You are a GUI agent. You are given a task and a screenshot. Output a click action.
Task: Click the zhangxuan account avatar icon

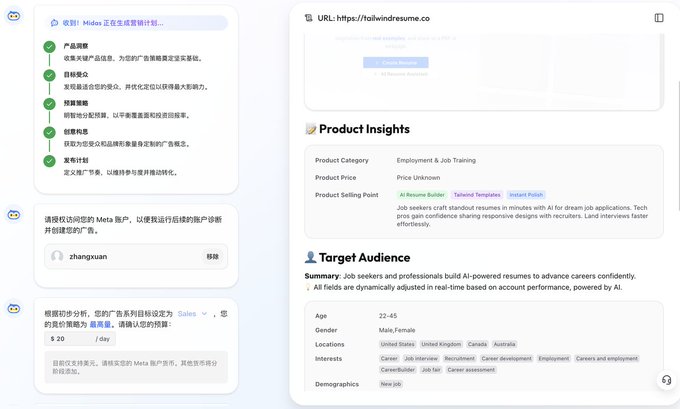tap(57, 257)
